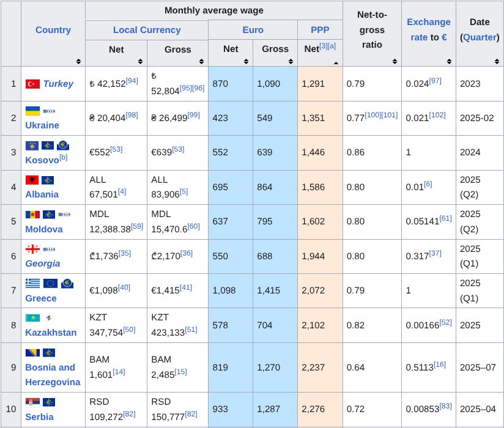Viewport: 504px width, 428px height.
Task: Click the CEFTA flag icon in Serbia row
Action: click(x=48, y=402)
